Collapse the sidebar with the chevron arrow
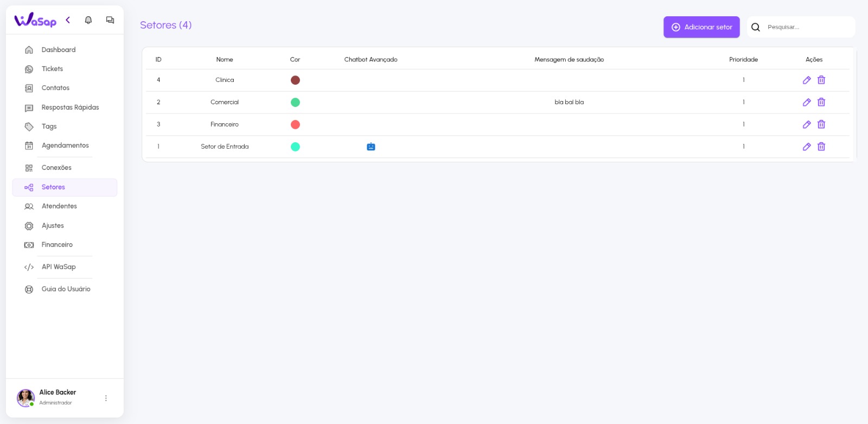 [x=68, y=20]
